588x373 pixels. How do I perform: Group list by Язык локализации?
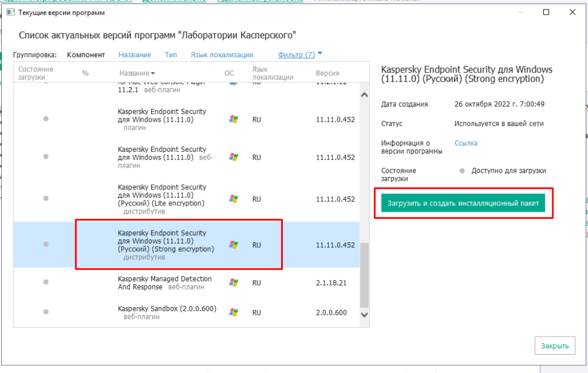[x=222, y=55]
